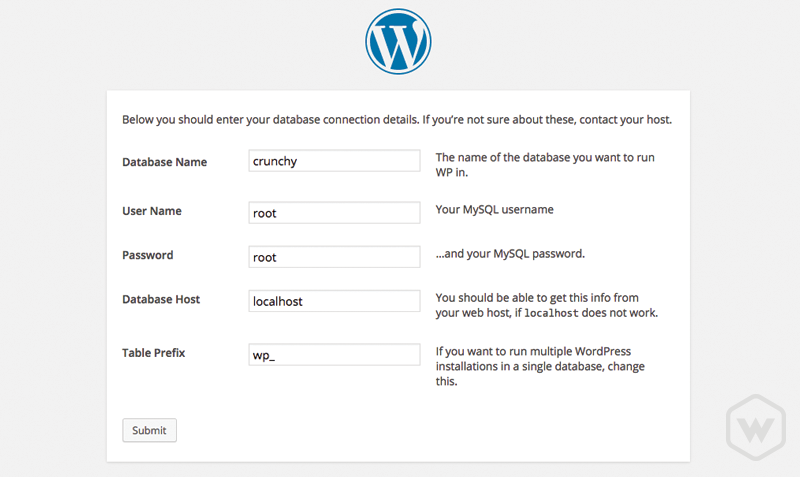The width and height of the screenshot is (800, 477).
Task: Click the hint 'The name of the database'
Action: [x=545, y=165]
